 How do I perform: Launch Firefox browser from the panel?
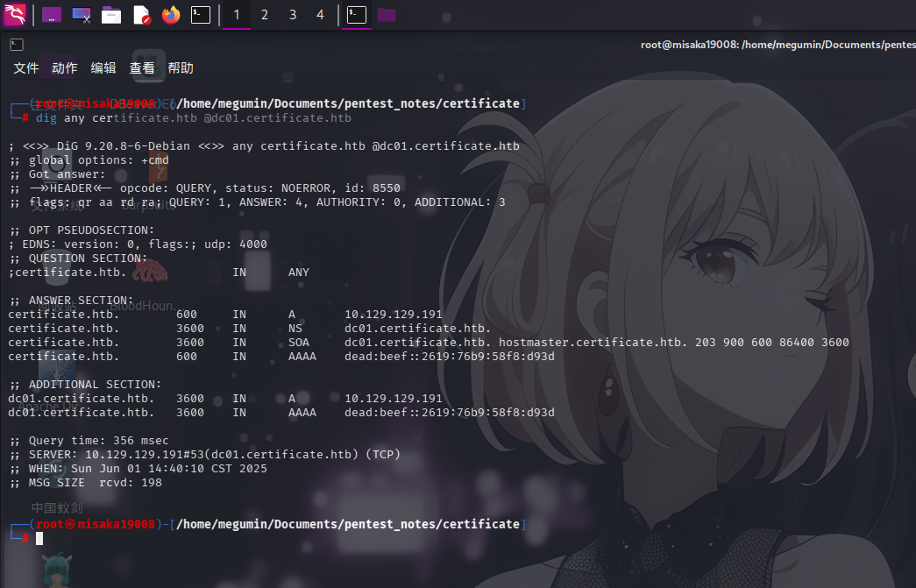[171, 15]
